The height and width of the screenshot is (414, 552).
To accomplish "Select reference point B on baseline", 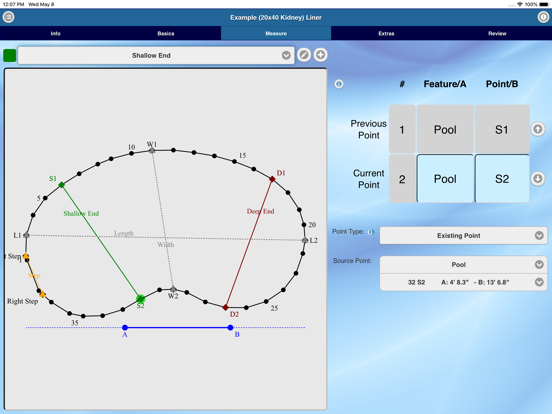I will point(230,327).
